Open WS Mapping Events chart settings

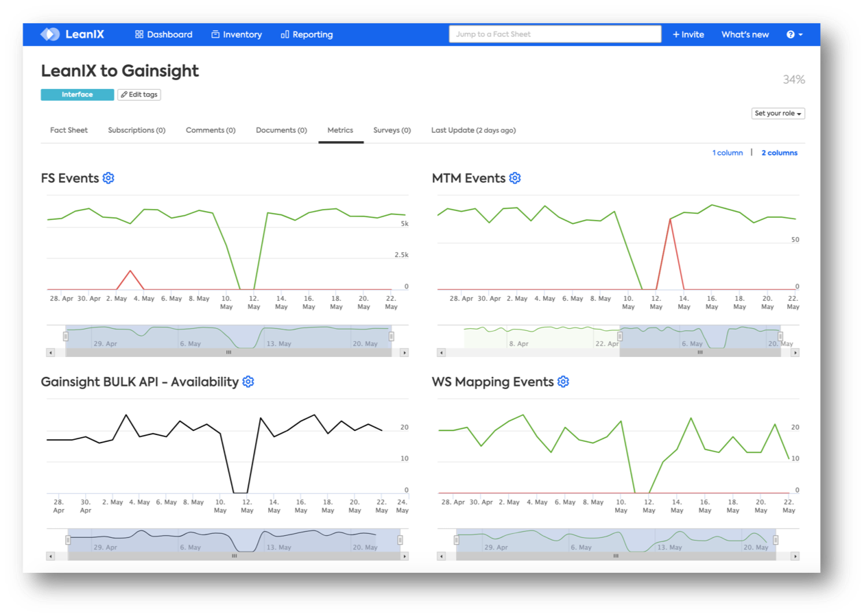tap(563, 382)
